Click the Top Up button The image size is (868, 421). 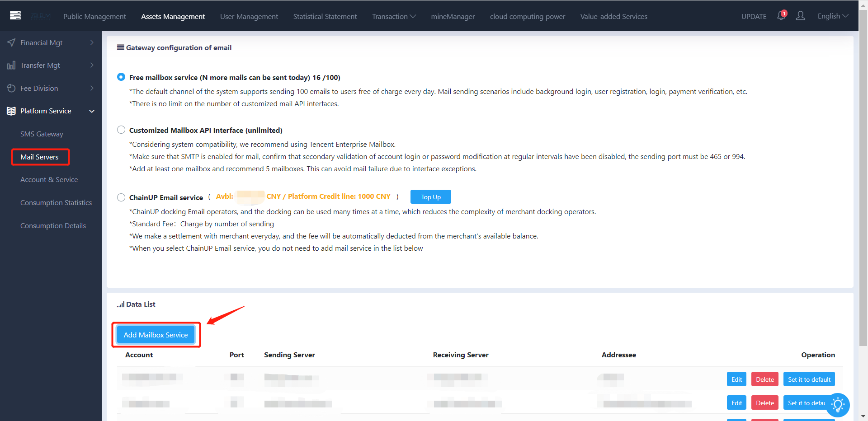click(431, 197)
